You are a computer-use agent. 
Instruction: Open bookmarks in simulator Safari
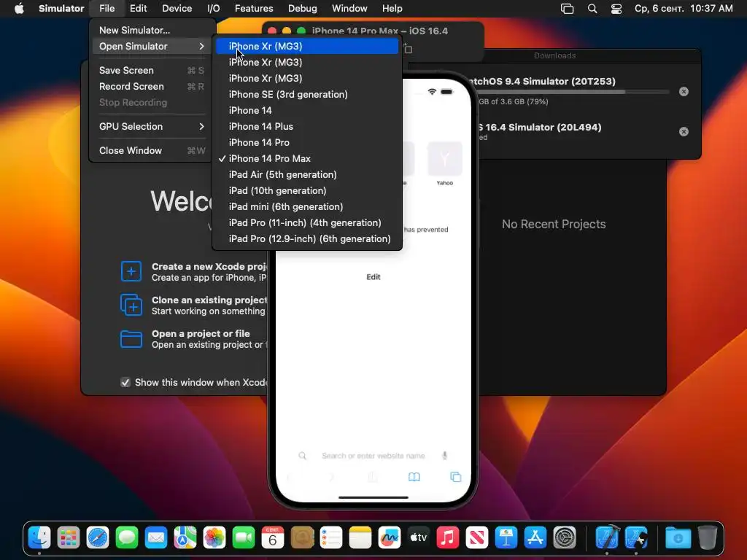[414, 477]
